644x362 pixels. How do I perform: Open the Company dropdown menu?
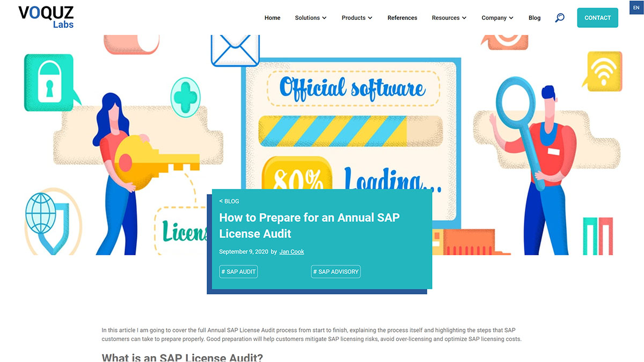[497, 18]
